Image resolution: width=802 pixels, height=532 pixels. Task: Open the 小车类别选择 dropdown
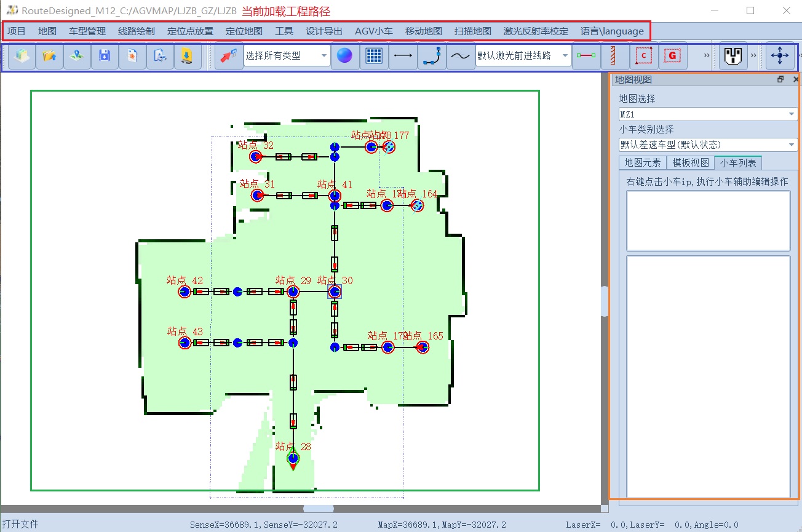click(708, 145)
